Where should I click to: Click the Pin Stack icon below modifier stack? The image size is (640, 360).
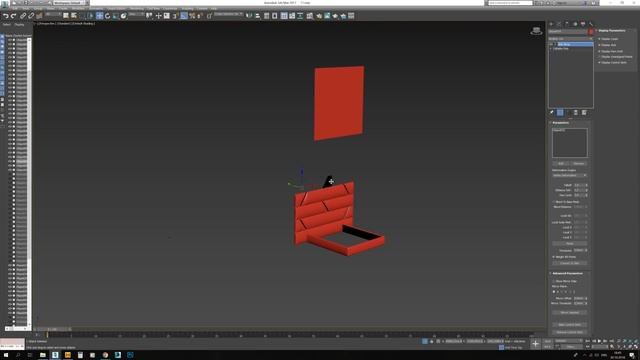click(x=551, y=113)
